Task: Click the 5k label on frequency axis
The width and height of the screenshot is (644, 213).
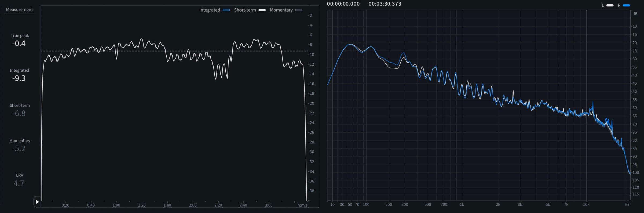Action: tap(548, 204)
